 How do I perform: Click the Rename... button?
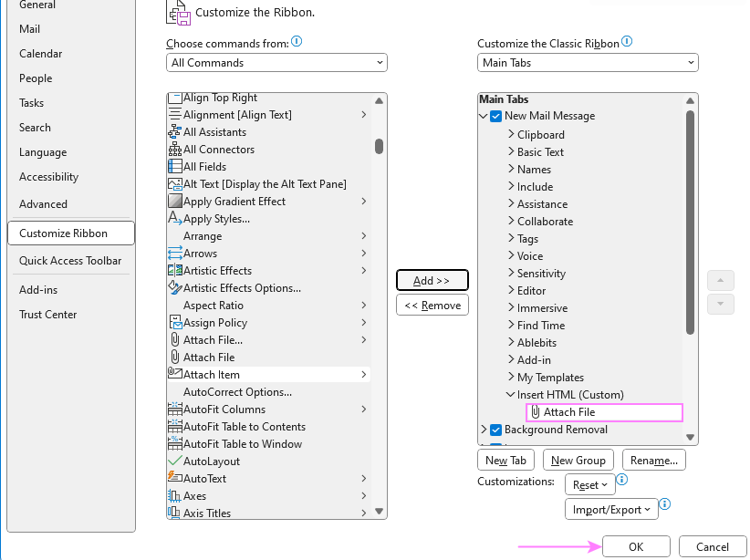click(x=653, y=460)
